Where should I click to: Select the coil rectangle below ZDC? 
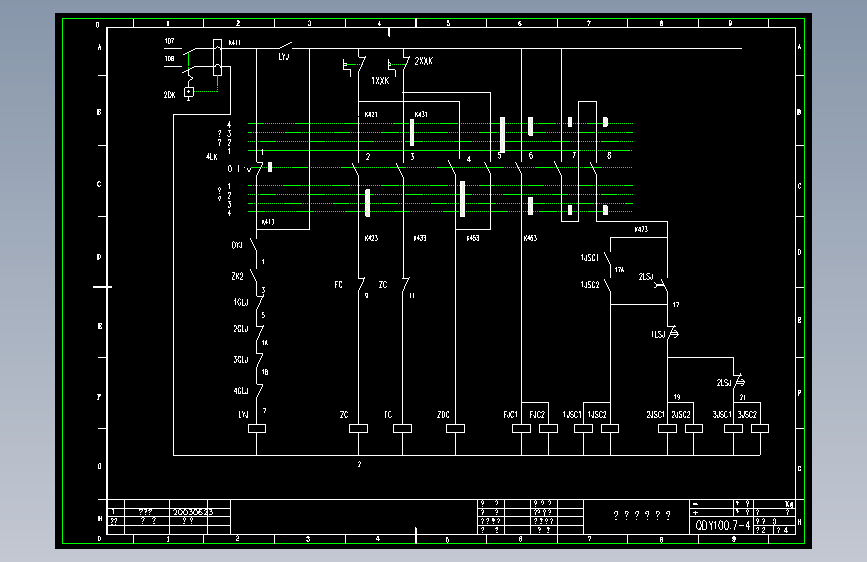point(455,428)
